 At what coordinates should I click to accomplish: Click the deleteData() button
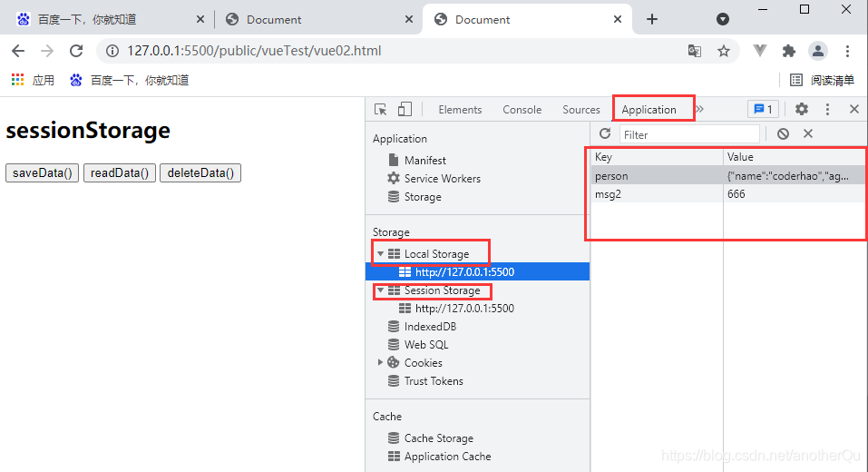pos(200,172)
